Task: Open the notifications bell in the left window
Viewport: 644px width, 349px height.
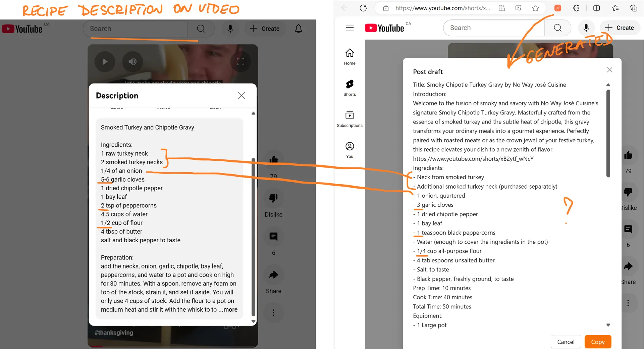Action: [299, 29]
